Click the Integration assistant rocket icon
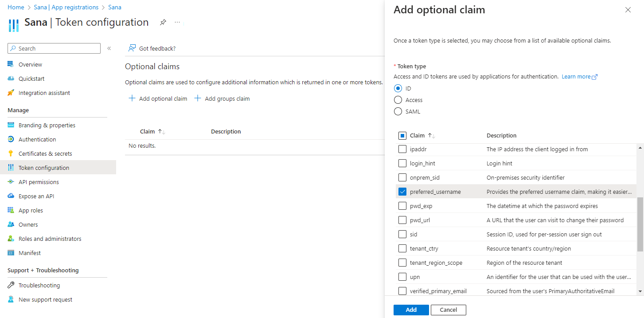The height and width of the screenshot is (318, 644). pos(11,93)
